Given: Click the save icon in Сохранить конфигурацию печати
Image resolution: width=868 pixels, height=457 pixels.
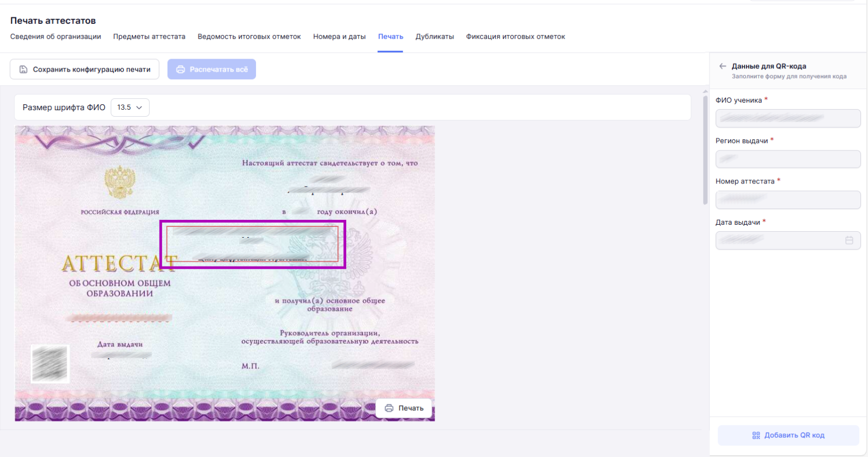Looking at the screenshot, I should click(23, 69).
